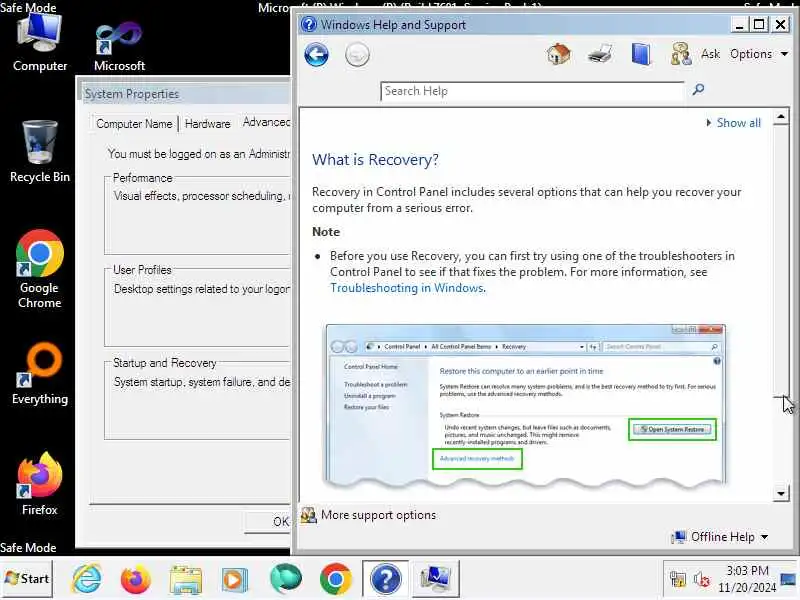This screenshot has width=800, height=600.
Task: Launch Firefox from the taskbar
Action: click(x=136, y=579)
